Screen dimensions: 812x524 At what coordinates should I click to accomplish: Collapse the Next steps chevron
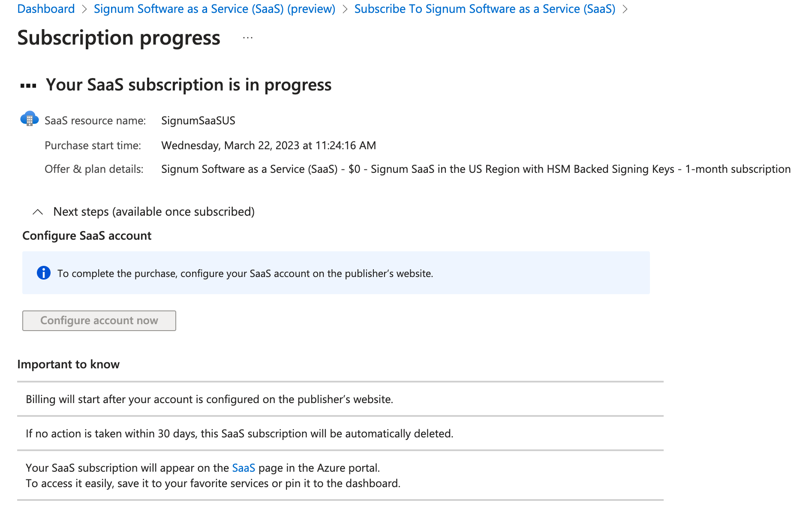tap(38, 212)
